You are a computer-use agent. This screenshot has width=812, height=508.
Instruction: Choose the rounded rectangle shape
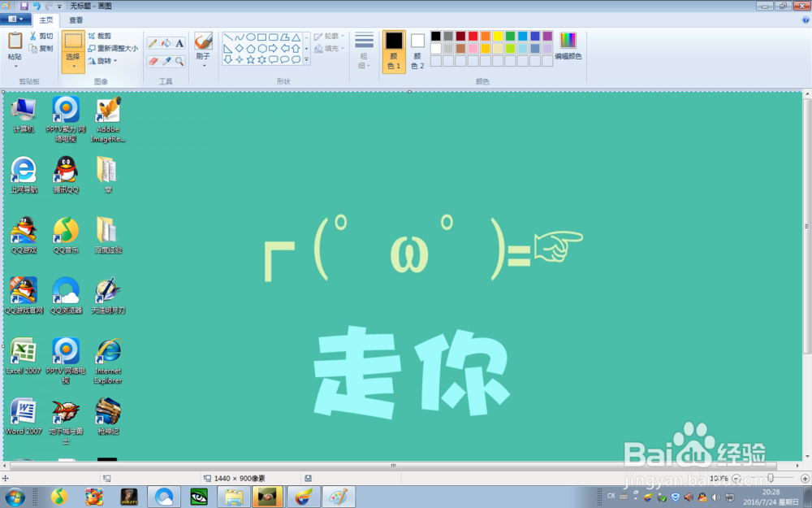(x=274, y=37)
